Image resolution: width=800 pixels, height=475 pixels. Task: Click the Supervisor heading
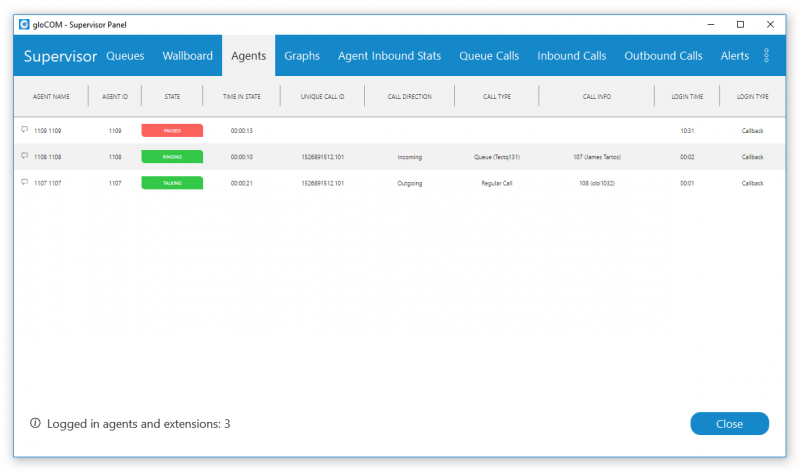click(x=60, y=56)
